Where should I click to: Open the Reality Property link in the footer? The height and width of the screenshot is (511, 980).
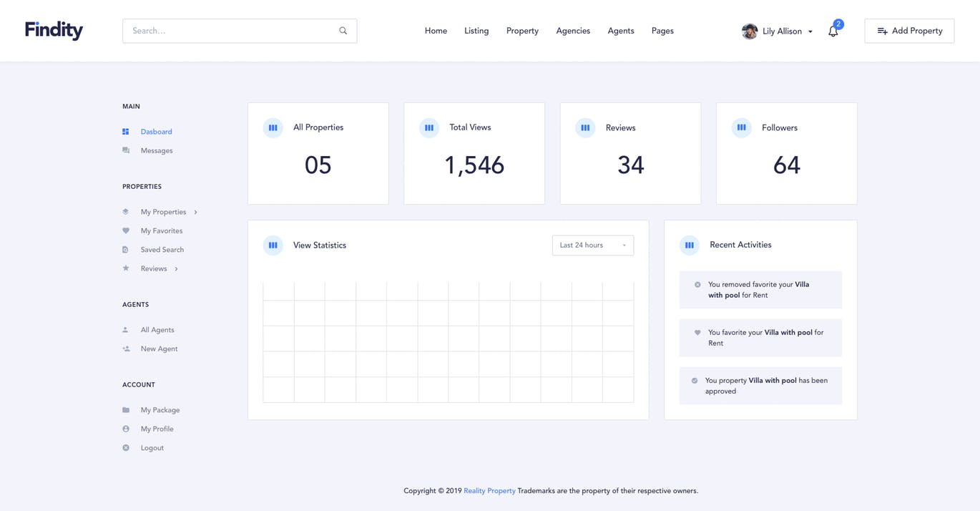(489, 491)
